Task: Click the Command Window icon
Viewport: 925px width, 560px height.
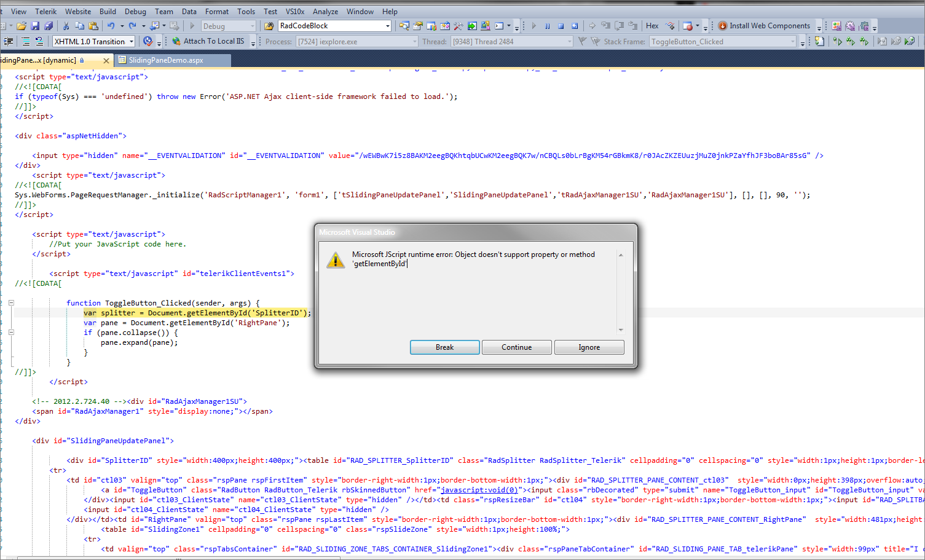Action: click(x=499, y=26)
